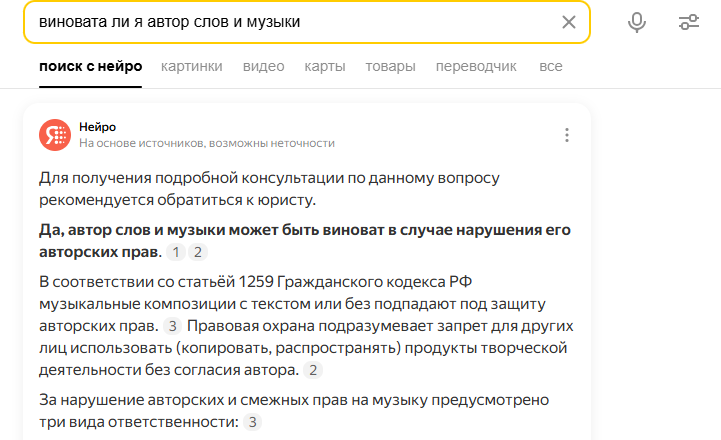Open source 2 after 'без согласия автора.'
Screen dimensions: 721x440
(x=313, y=370)
